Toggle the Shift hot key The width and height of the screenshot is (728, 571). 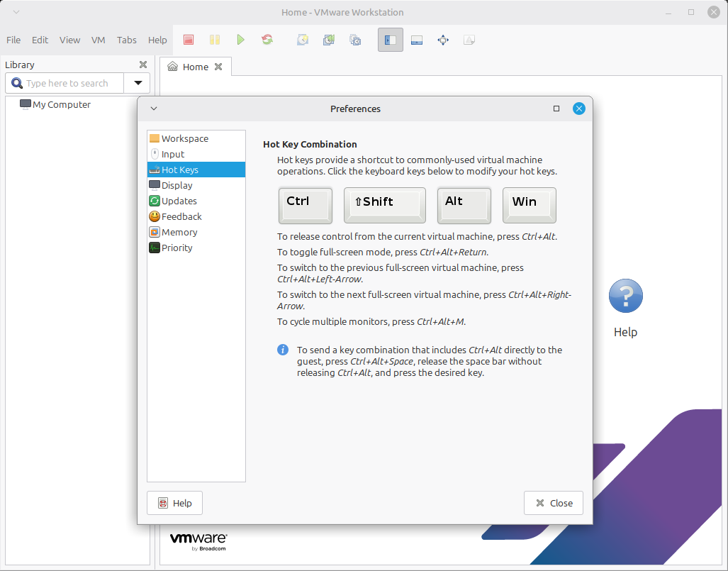tap(384, 205)
